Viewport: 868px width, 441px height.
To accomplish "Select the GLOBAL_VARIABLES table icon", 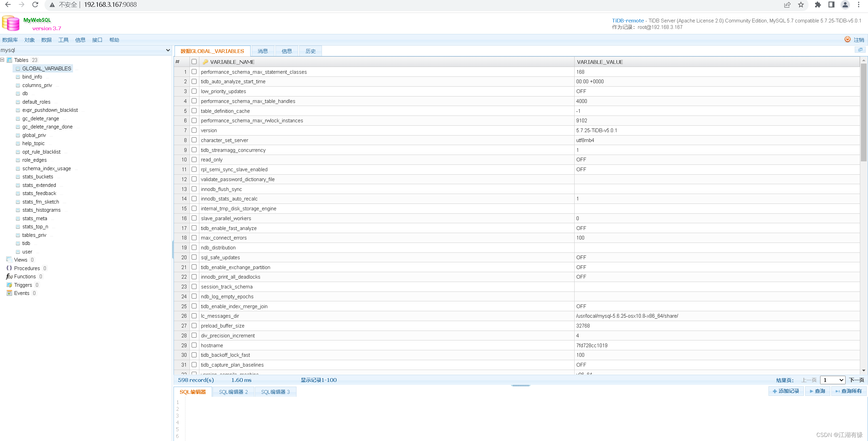I will (18, 68).
